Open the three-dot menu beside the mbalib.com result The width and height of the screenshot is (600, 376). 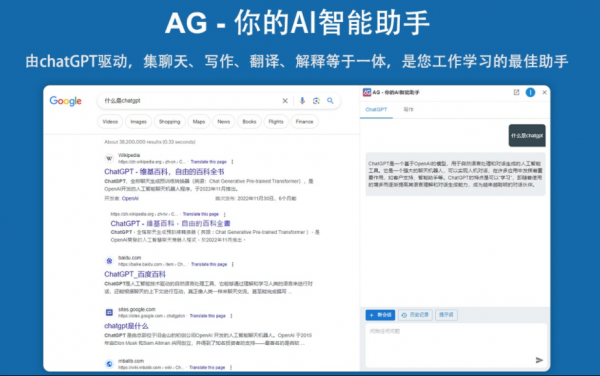(x=231, y=367)
